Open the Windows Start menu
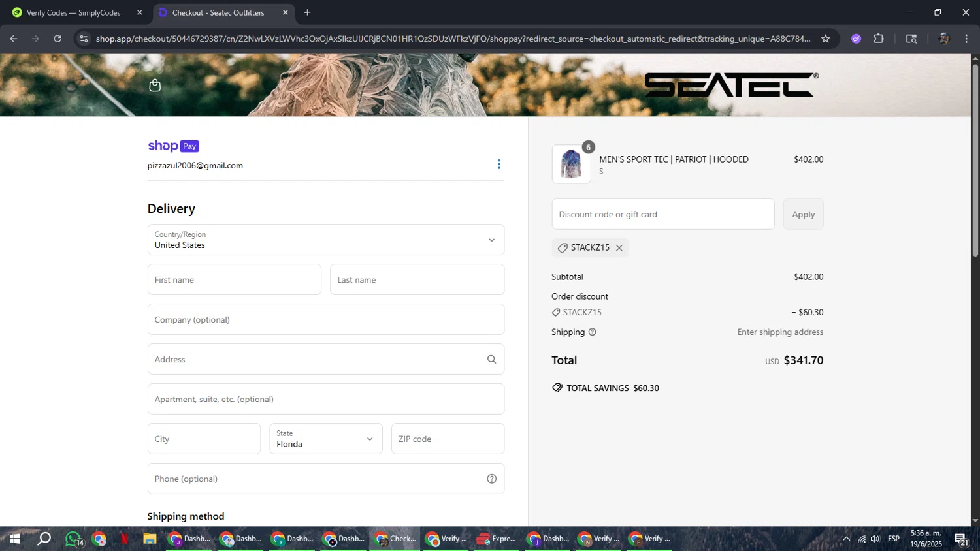Image resolution: width=980 pixels, height=551 pixels. (14, 539)
